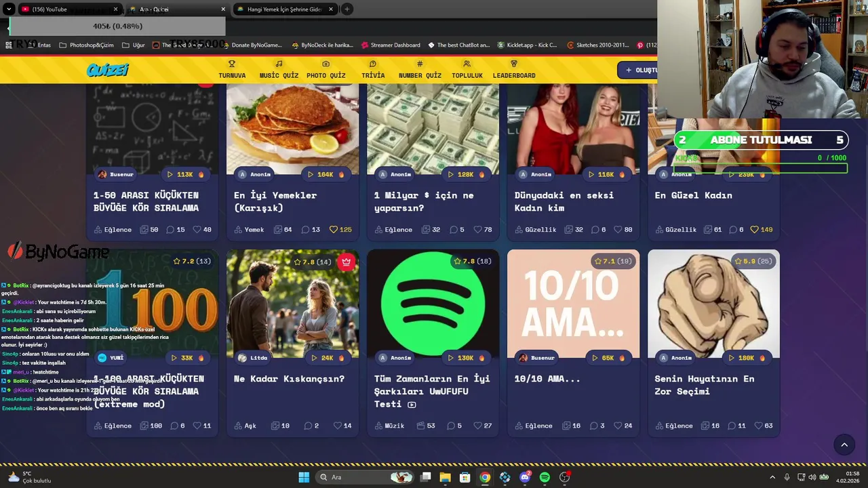Click the 5.9 star rating on pointing finger quiz
The height and width of the screenshot is (488, 868).
753,261
